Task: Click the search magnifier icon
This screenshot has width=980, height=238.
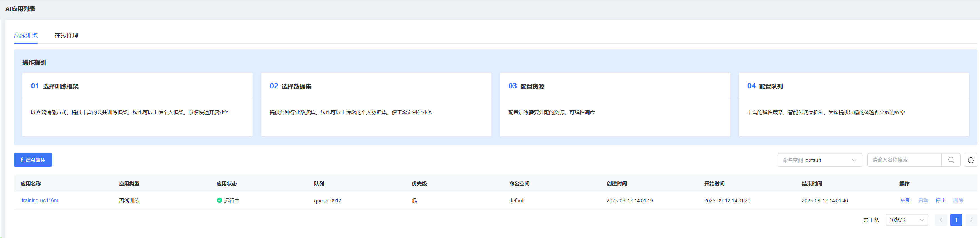Action: click(951, 160)
